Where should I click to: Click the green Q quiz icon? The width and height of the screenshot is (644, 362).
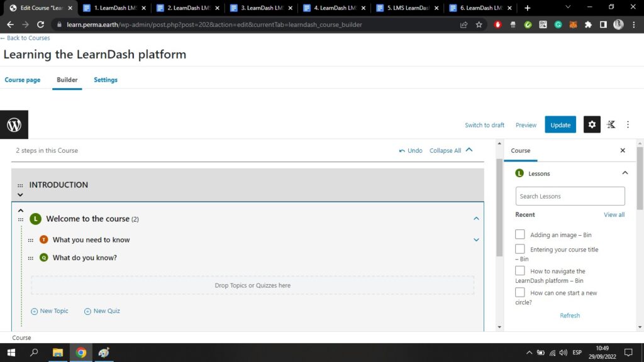(x=43, y=258)
